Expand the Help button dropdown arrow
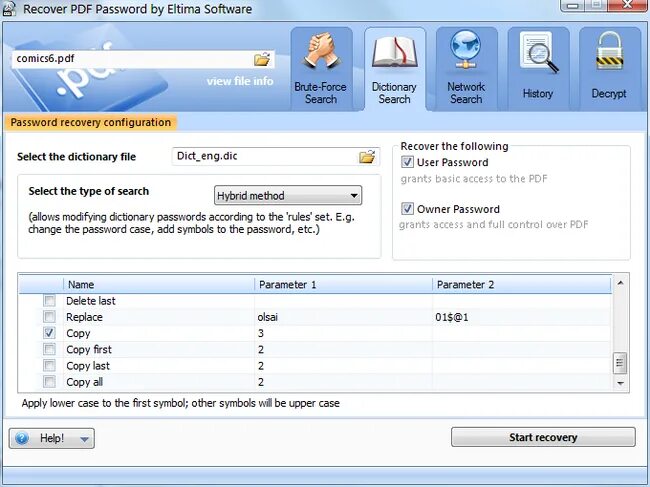650x487 pixels. 85,439
